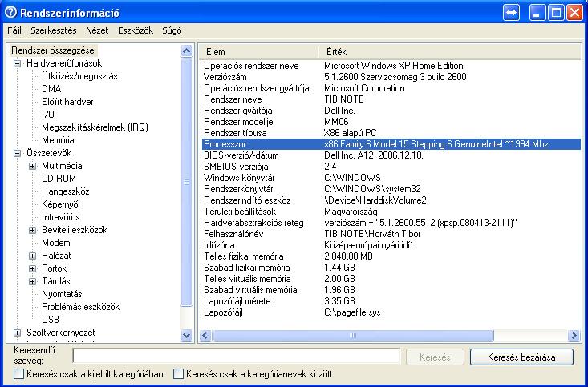
Task: Select the Felhasználónév row
Action: (x=391, y=234)
